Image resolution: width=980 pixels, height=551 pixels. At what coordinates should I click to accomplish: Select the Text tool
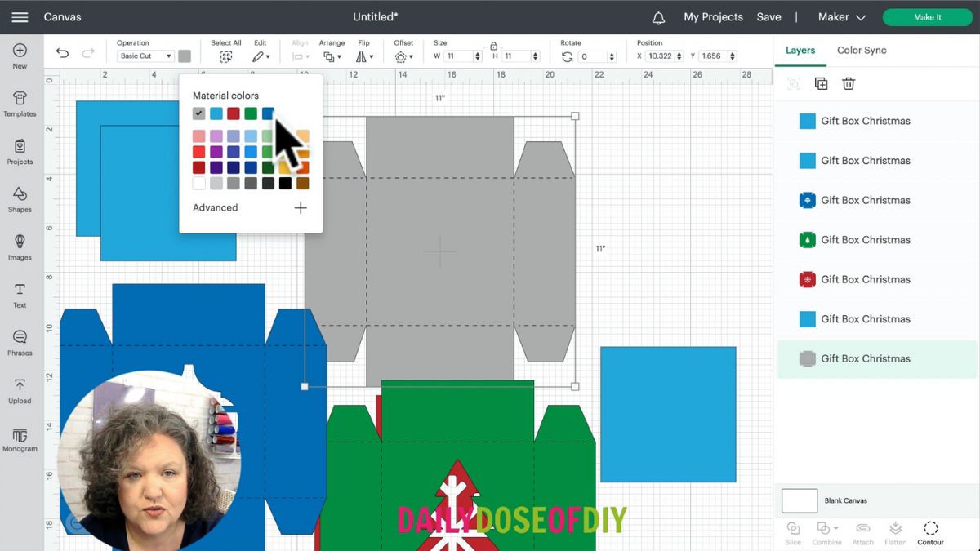pyautogui.click(x=20, y=295)
